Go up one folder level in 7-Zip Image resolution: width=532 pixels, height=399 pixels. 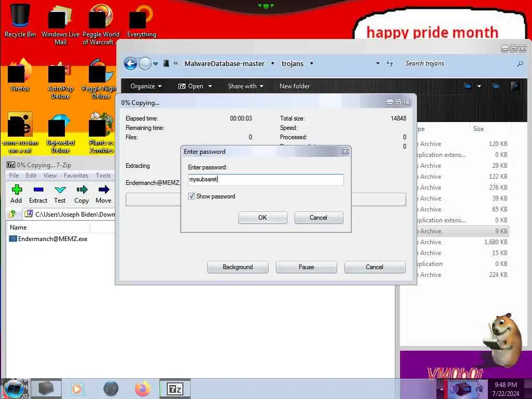(x=12, y=214)
